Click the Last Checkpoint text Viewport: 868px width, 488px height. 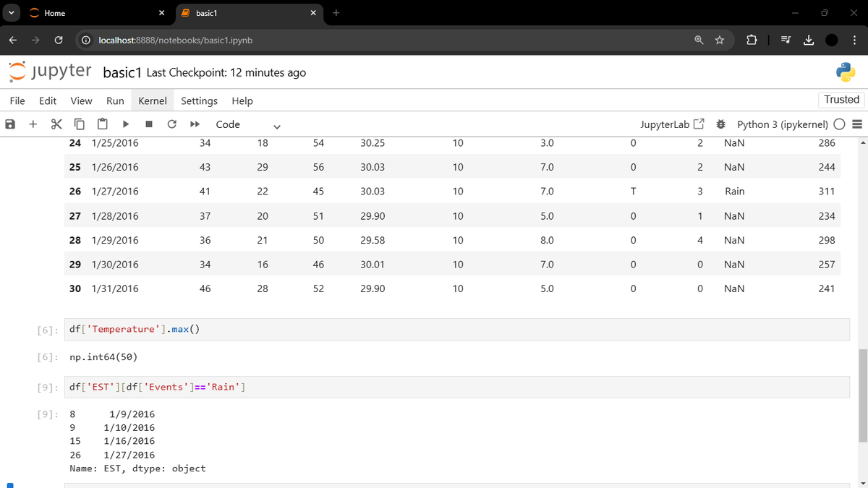pyautogui.click(x=226, y=72)
